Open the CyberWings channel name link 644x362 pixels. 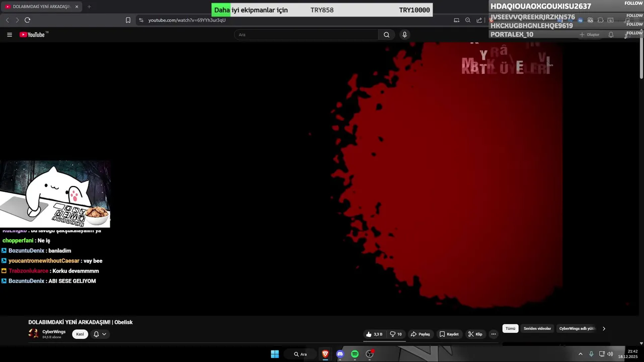click(54, 332)
